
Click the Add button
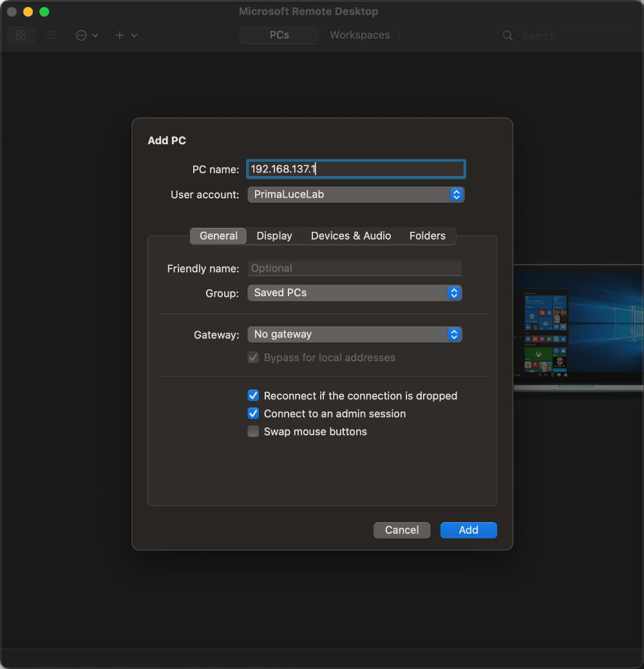[x=469, y=531]
